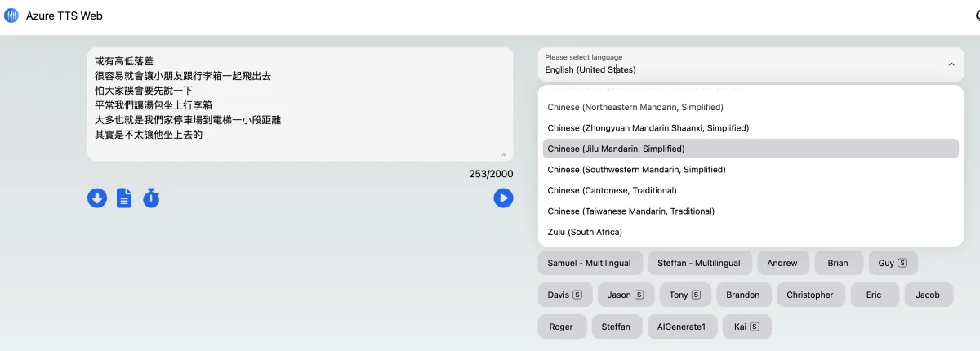This screenshot has width=980, height=351.
Task: Select the Steffan - Multilingual voice
Action: pyautogui.click(x=699, y=263)
